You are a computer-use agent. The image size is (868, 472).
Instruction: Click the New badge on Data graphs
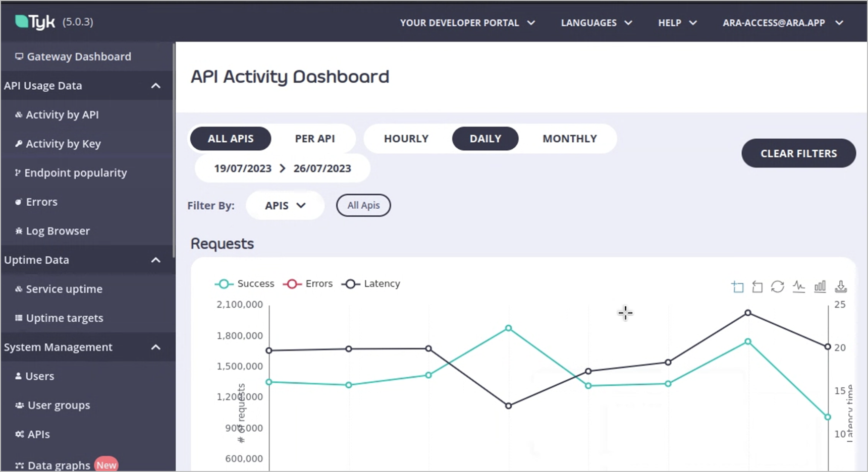click(x=106, y=465)
